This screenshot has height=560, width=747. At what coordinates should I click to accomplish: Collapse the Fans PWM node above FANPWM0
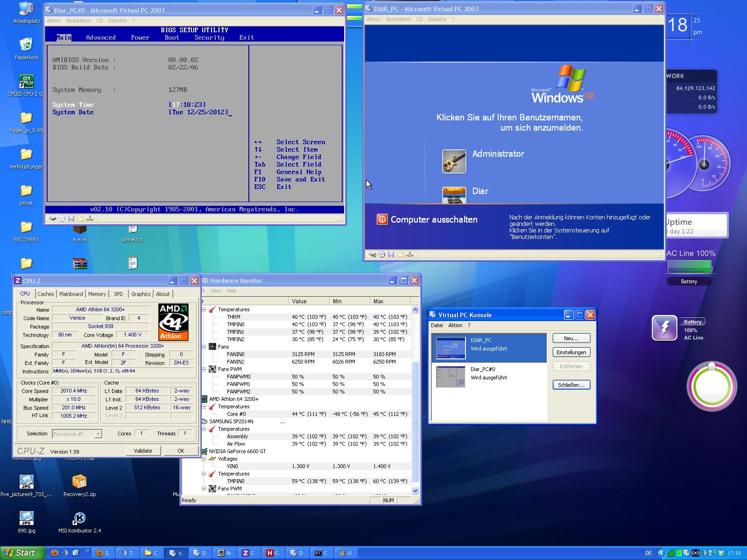point(204,369)
